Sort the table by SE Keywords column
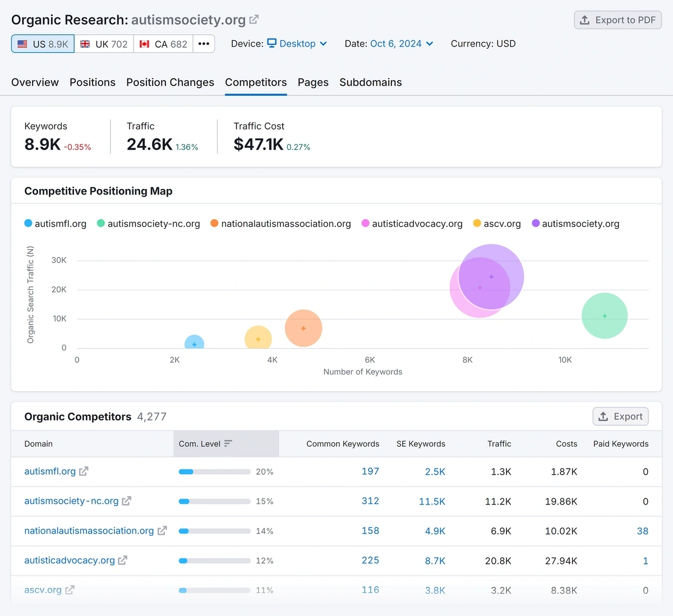This screenshot has height=616, width=673. [x=421, y=444]
